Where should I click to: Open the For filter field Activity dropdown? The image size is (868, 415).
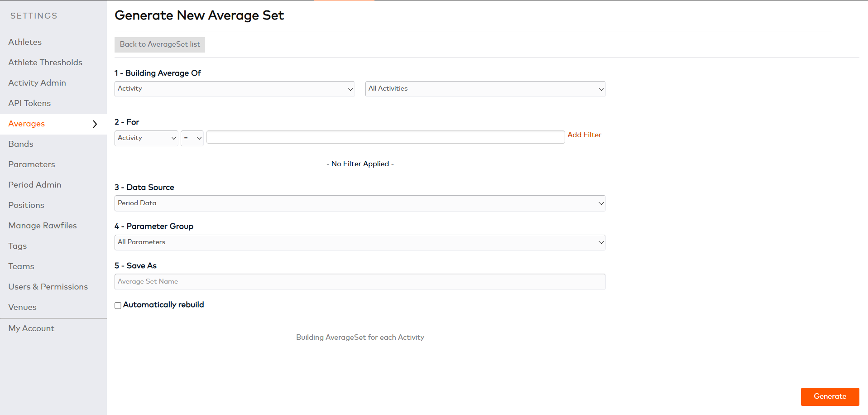pos(146,138)
